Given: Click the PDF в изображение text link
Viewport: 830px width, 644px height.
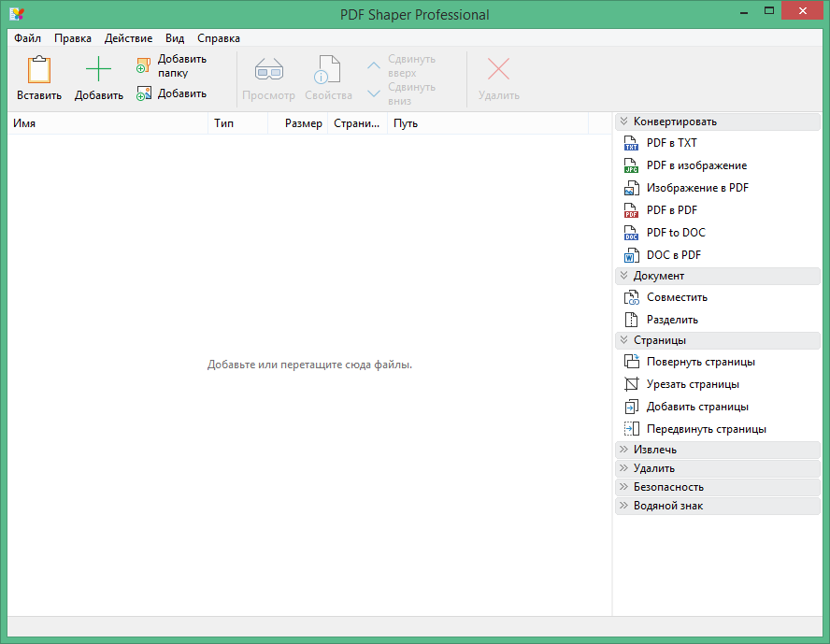Looking at the screenshot, I should [696, 165].
